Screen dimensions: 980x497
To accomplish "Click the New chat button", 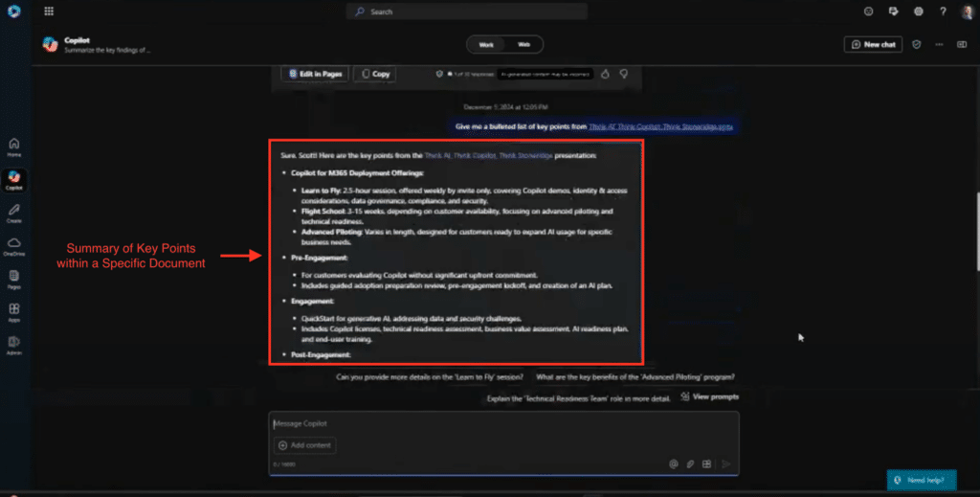I will coord(873,44).
